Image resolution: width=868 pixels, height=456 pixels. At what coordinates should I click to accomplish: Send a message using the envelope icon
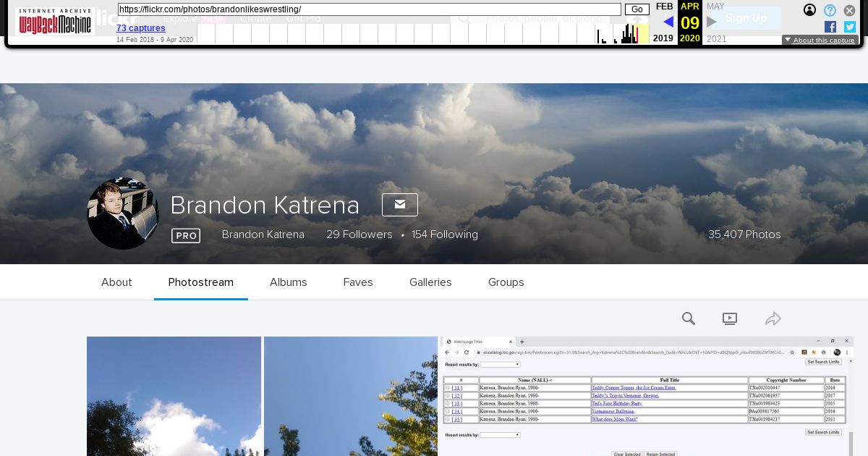point(400,205)
